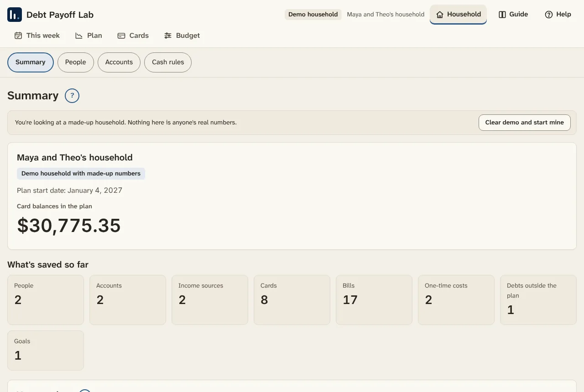The height and width of the screenshot is (392, 584).
Task: Select the Accounts tab
Action: pyautogui.click(x=119, y=62)
